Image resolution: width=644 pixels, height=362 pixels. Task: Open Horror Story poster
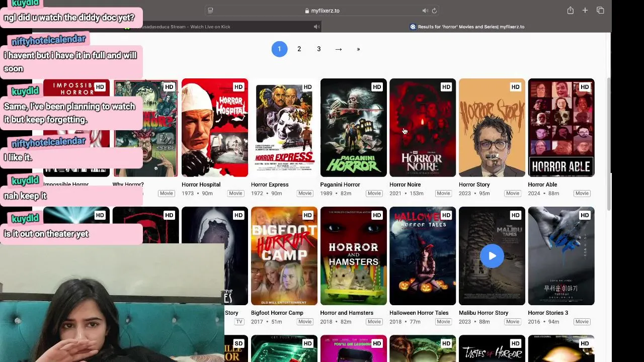pos(492,128)
